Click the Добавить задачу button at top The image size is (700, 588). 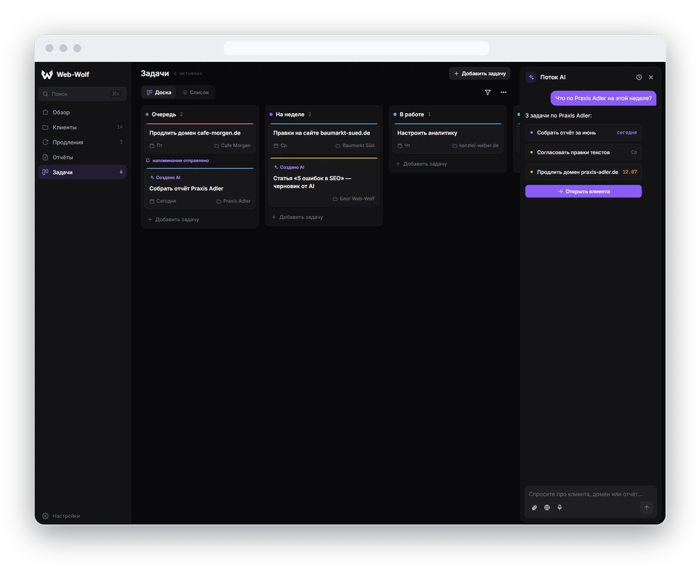tap(480, 74)
